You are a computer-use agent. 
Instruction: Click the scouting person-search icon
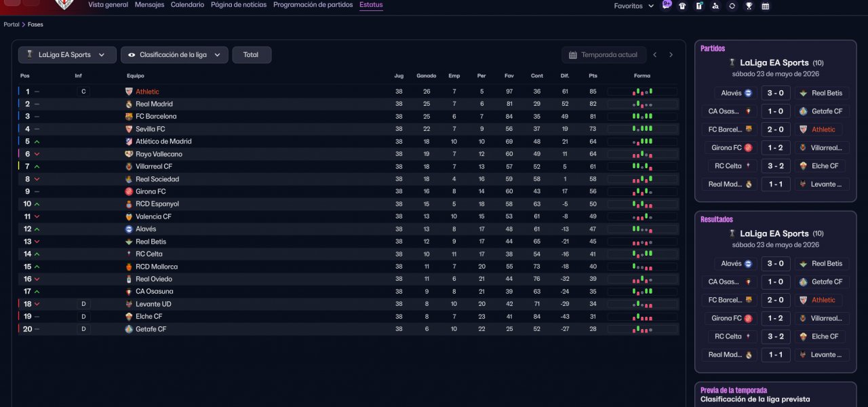pyautogui.click(x=715, y=6)
